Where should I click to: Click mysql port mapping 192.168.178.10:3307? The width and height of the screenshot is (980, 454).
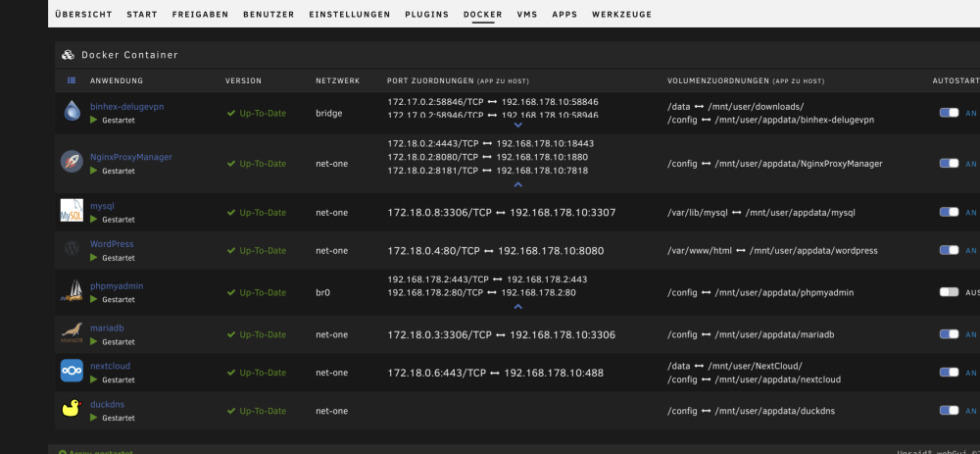[563, 213]
